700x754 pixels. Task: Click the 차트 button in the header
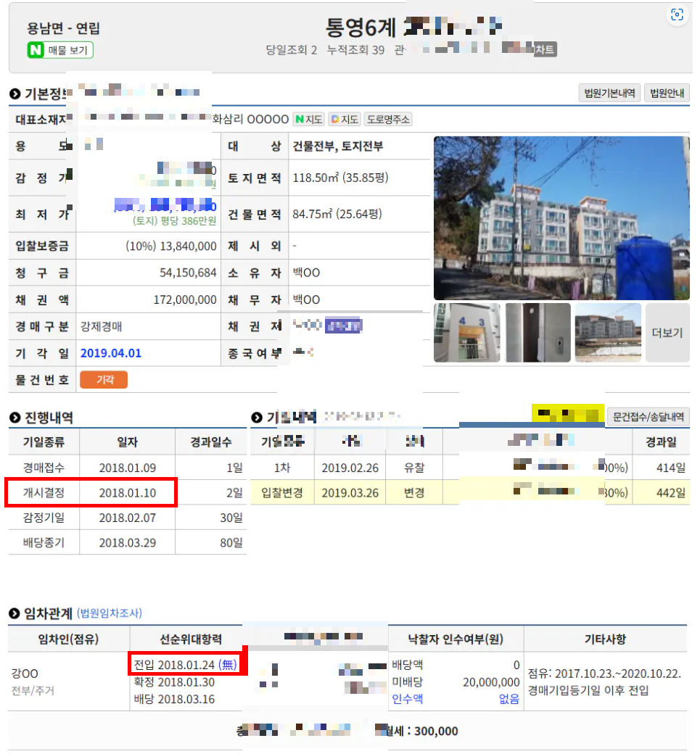click(x=545, y=49)
